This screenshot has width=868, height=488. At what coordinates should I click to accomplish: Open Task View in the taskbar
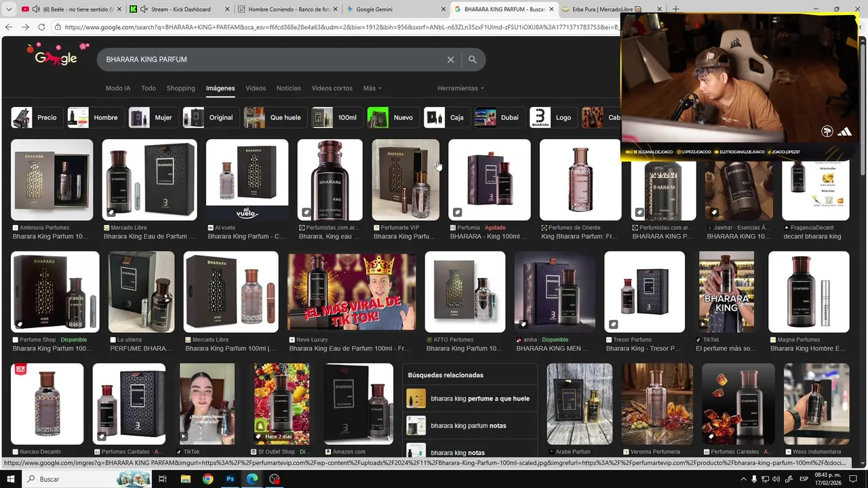(163, 479)
